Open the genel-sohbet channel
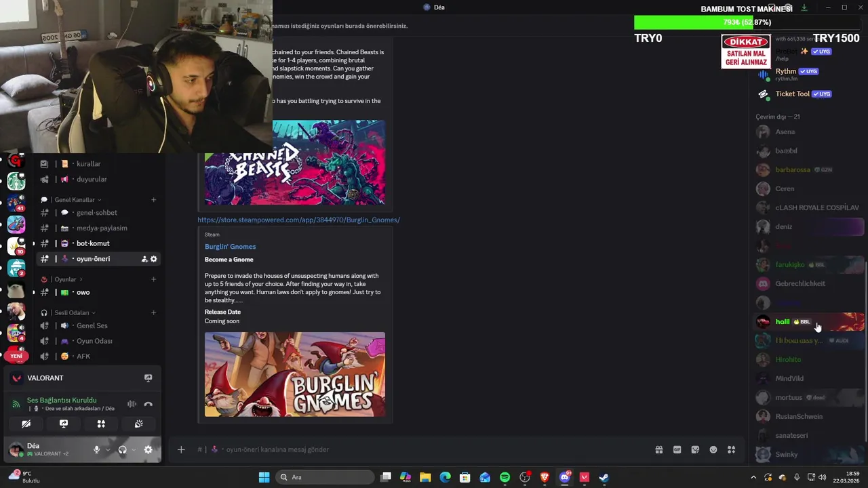The image size is (868, 488). pyautogui.click(x=98, y=213)
